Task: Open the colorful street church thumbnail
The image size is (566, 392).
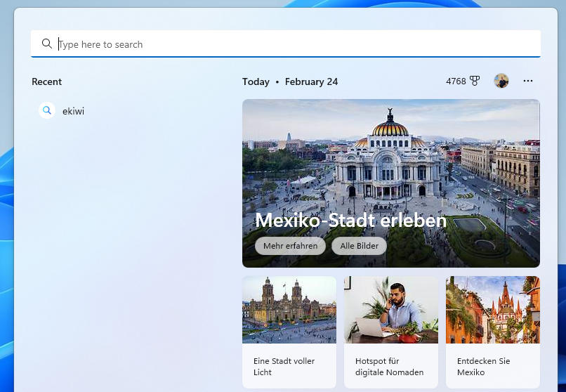Action: tap(493, 310)
